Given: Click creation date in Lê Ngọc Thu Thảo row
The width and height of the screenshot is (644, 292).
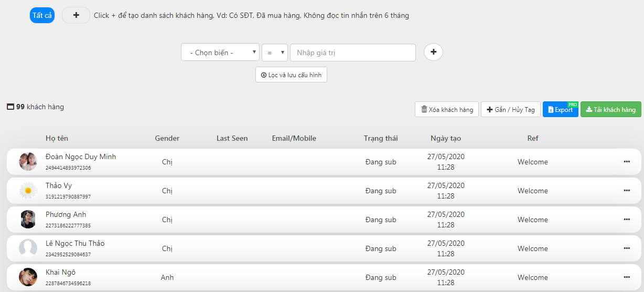Looking at the screenshot, I should [x=446, y=248].
